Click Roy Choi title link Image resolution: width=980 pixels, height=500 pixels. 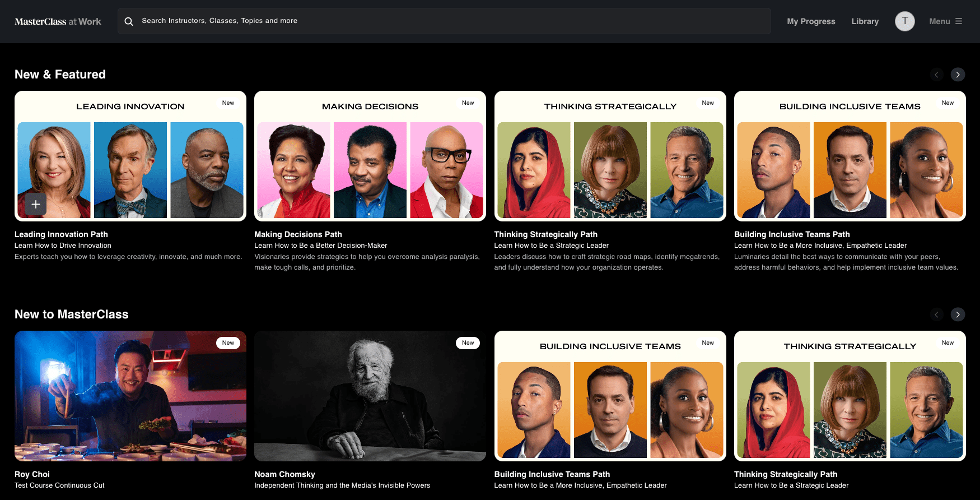[32, 474]
